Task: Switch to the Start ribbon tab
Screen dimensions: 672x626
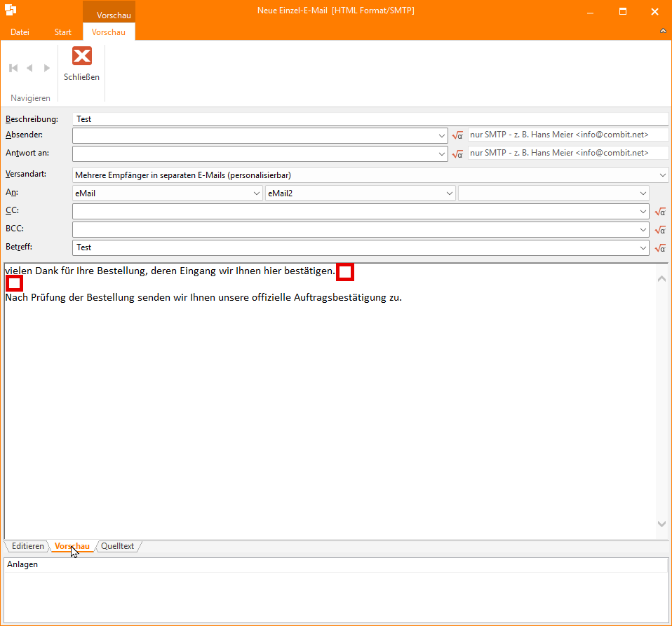Action: pos(63,32)
